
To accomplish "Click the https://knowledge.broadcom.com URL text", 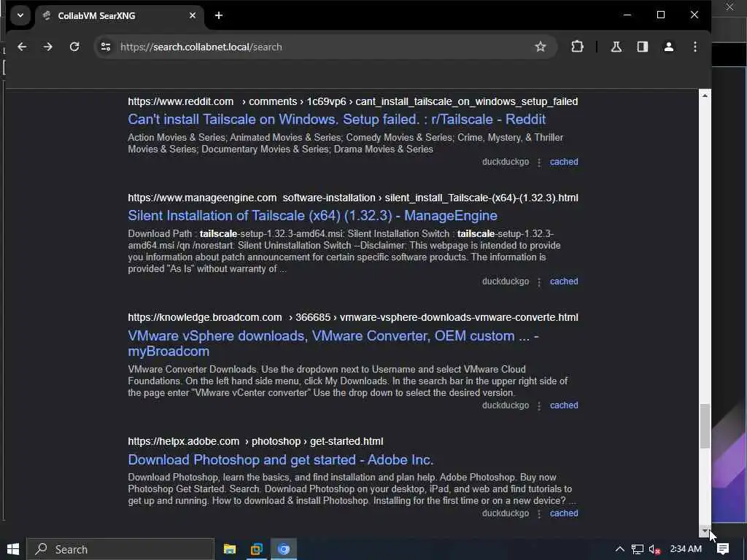I will point(205,317).
